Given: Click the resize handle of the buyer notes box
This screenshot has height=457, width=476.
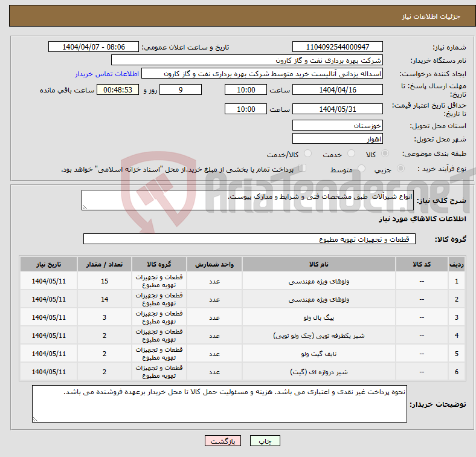Looking at the screenshot, I should pos(35,420).
